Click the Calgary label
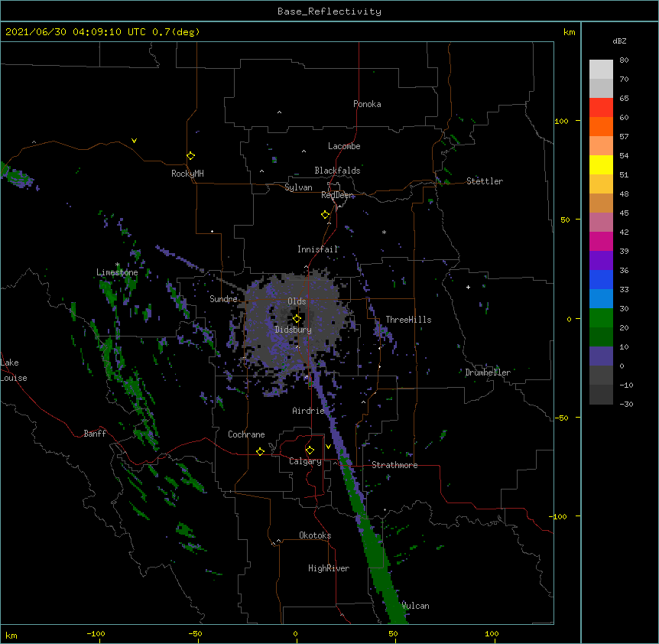659x644 pixels. 305,461
